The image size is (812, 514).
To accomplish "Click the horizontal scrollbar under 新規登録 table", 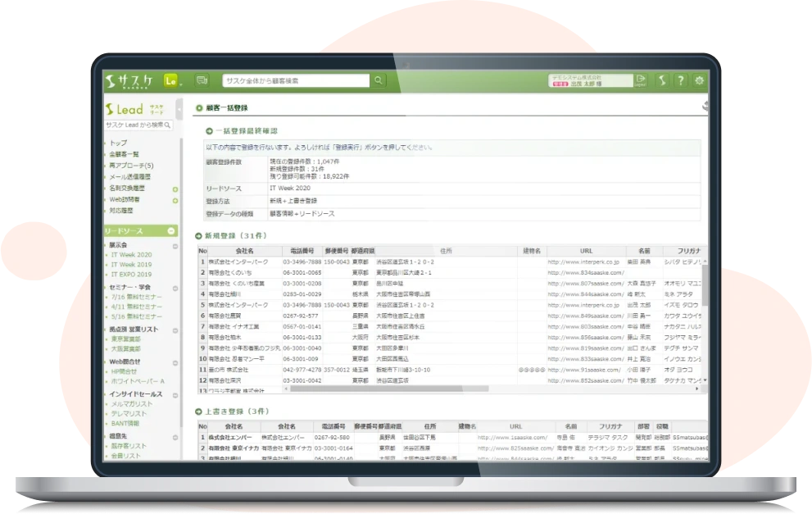I will tap(410, 389).
